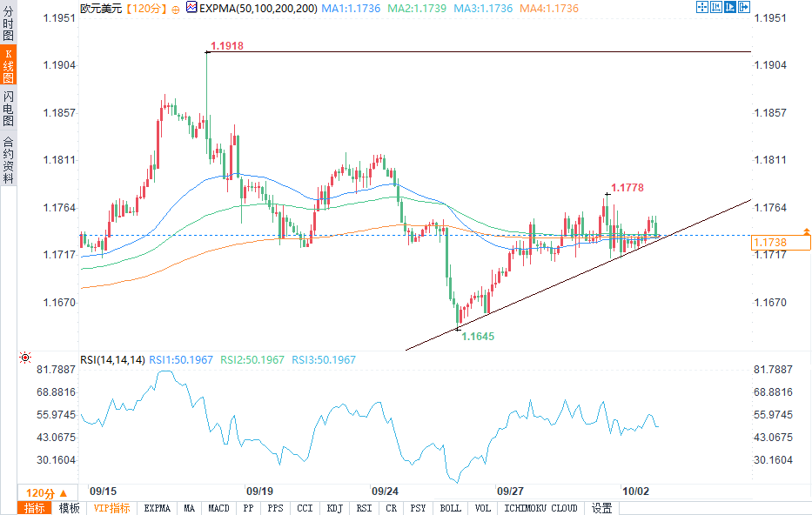Screen dimensions: 812x515
Task: Open the VIP指标 indicators
Action: point(112,508)
